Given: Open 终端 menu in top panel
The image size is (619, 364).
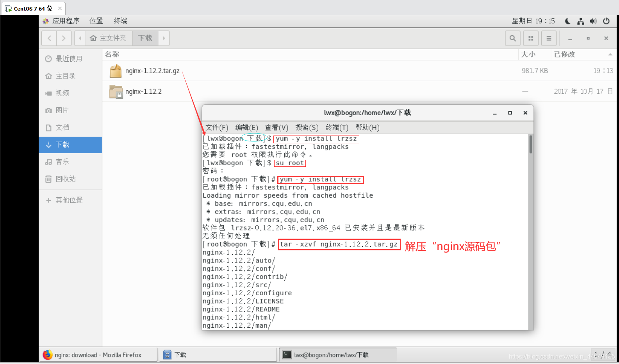Looking at the screenshot, I should pos(121,21).
